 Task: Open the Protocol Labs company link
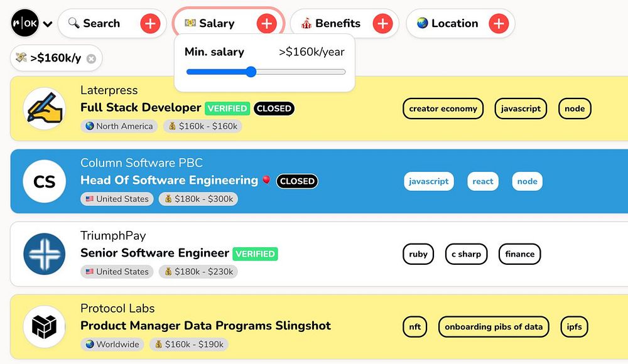coord(117,308)
